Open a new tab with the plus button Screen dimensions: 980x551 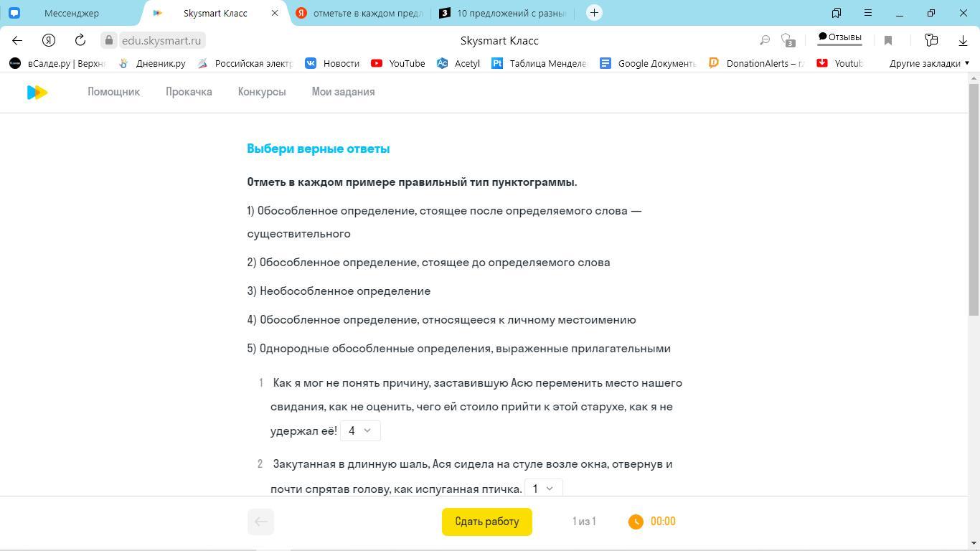[594, 13]
